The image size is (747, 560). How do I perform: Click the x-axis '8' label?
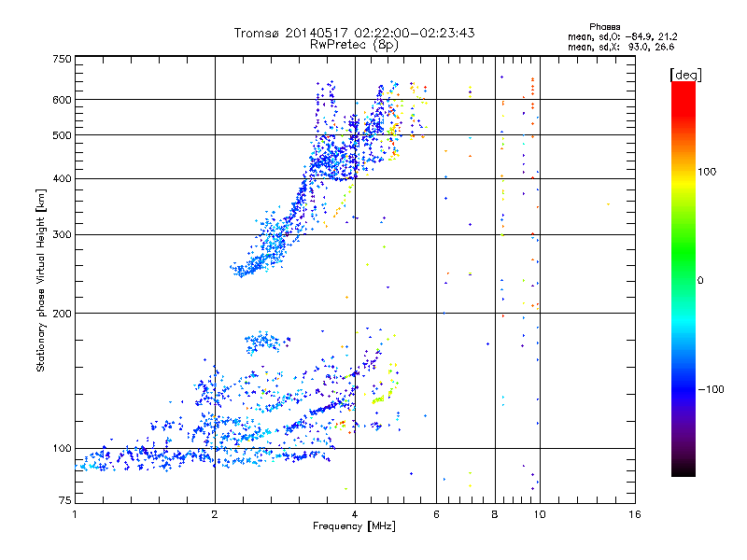[495, 514]
